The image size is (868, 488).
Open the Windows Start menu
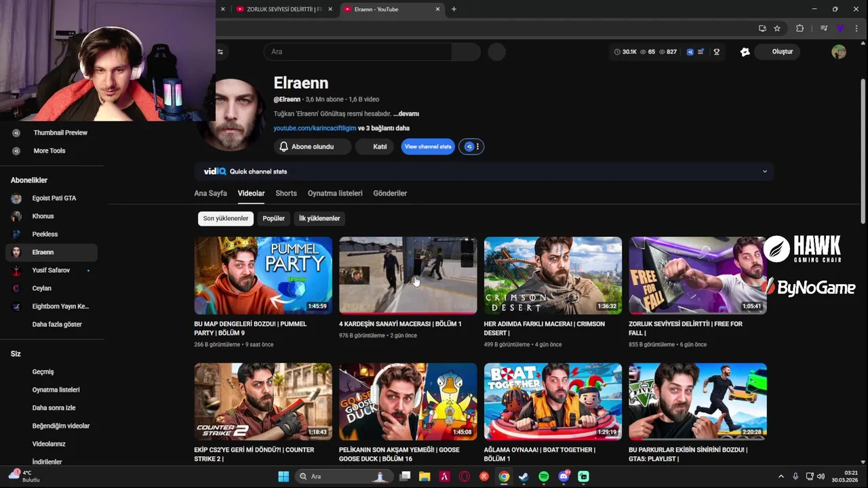pos(283,476)
